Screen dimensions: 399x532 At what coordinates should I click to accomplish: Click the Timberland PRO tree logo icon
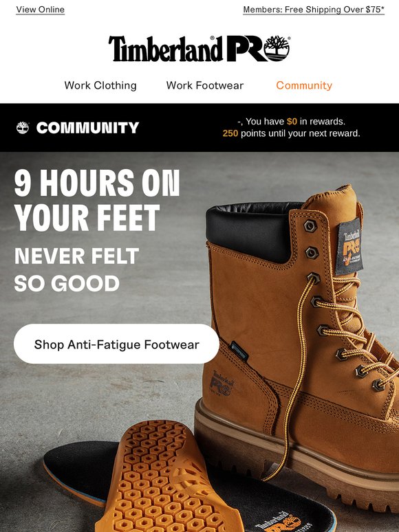(277, 49)
